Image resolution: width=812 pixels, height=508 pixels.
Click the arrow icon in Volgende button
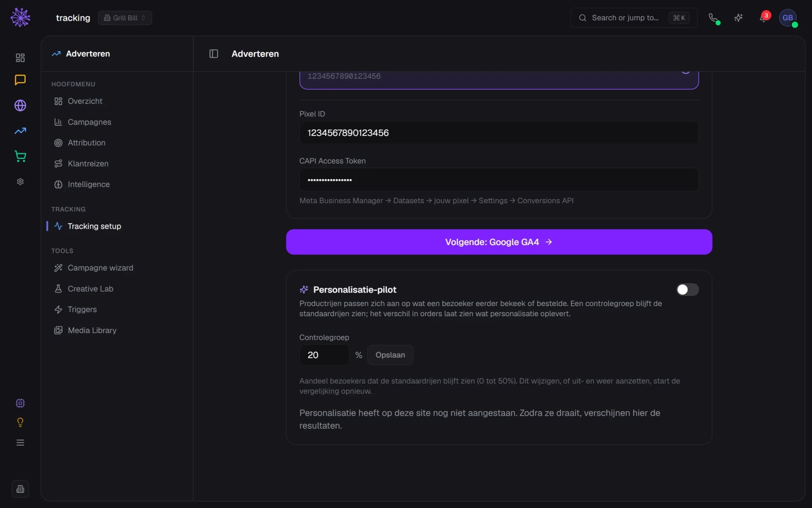[549, 242]
